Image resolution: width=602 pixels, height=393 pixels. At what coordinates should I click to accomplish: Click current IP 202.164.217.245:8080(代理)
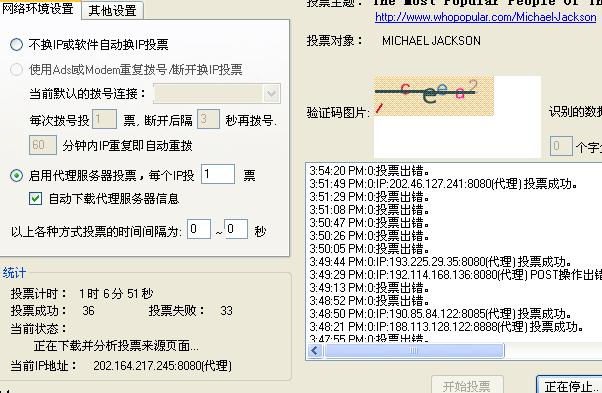pyautogui.click(x=162, y=365)
